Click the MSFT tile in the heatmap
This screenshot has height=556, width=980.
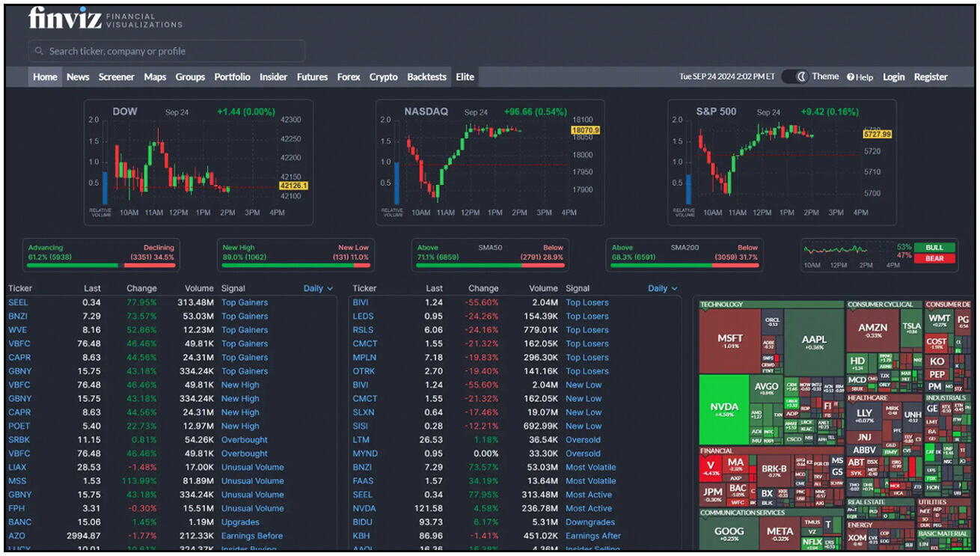730,340
